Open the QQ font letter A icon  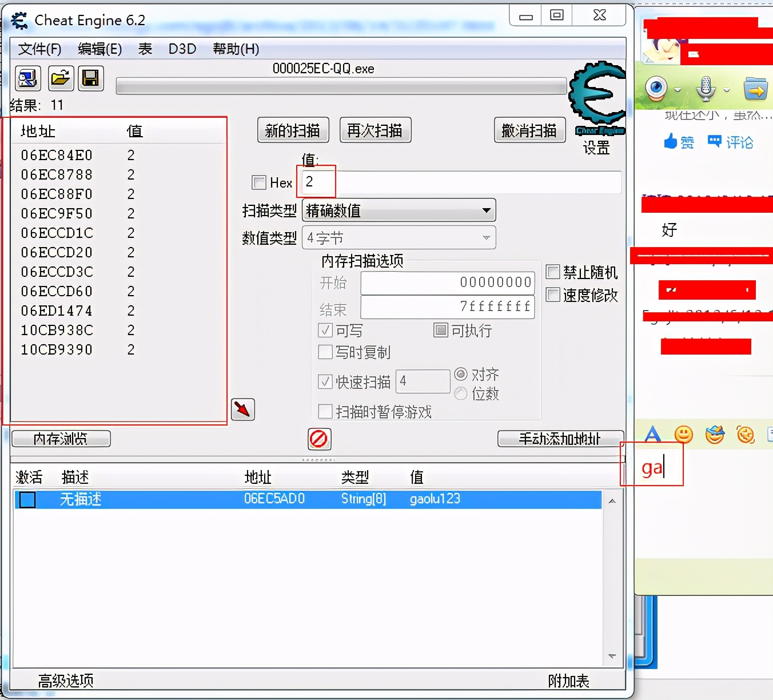652,435
